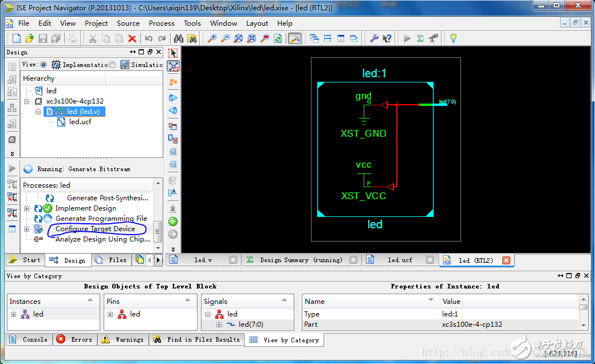Viewport: 595px width, 364px height.
Task: Click the Save toolbar icon
Action: click(42, 38)
